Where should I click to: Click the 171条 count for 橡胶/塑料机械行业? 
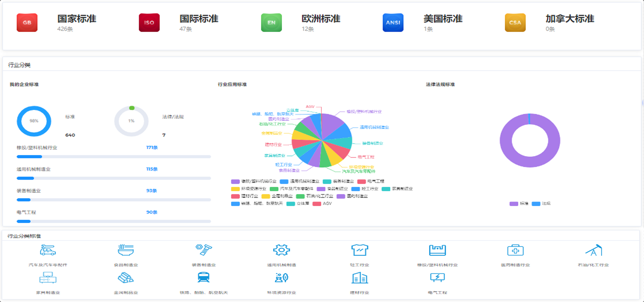point(152,147)
